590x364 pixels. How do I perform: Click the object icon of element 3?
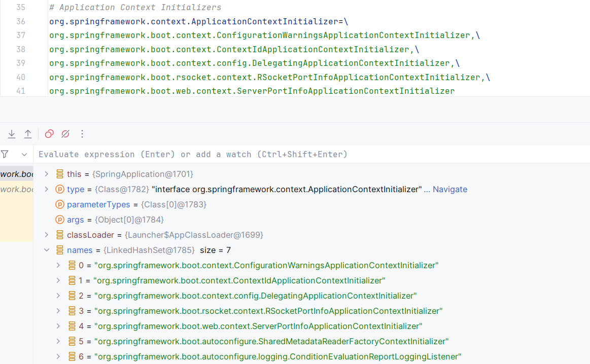click(x=72, y=311)
